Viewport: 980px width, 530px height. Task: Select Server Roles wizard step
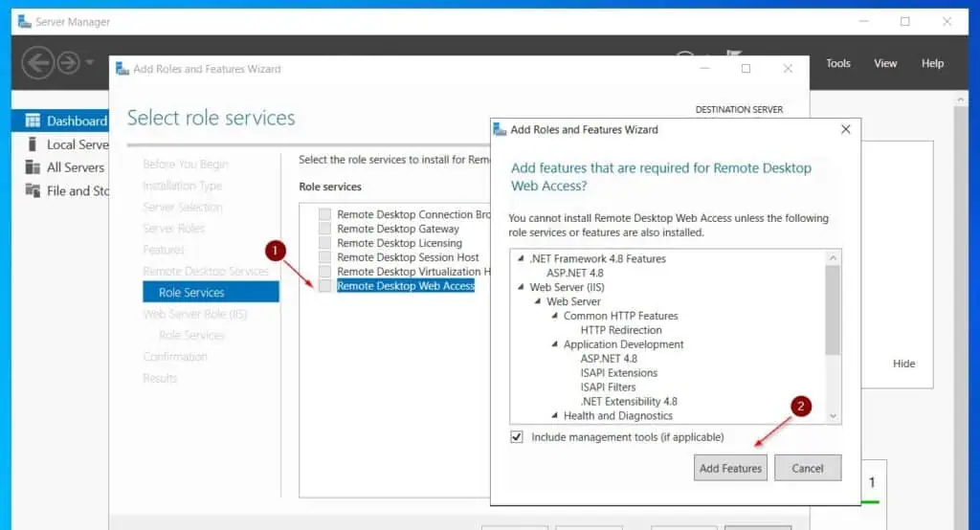click(173, 229)
